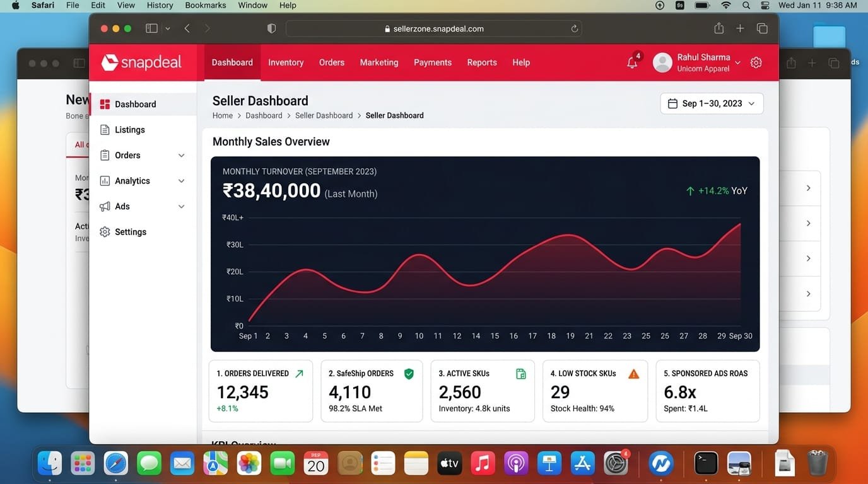Click the 6.8x Sponsored Ads ROAS value
868x484 pixels.
pos(680,392)
